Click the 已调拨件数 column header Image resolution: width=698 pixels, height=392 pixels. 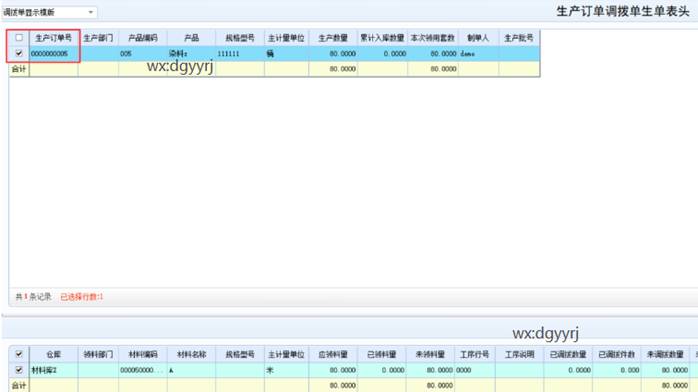[x=617, y=355]
